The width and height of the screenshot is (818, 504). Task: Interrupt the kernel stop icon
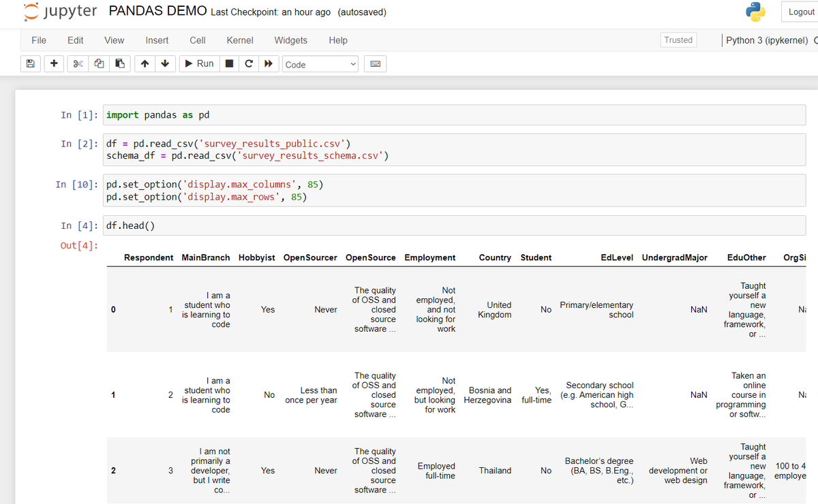(x=230, y=64)
